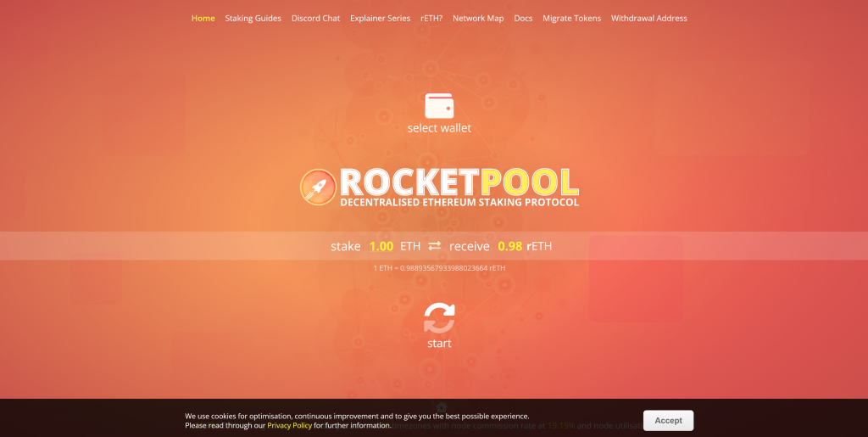Image resolution: width=868 pixels, height=437 pixels.
Task: Open the Explainer Series link
Action: pos(381,19)
